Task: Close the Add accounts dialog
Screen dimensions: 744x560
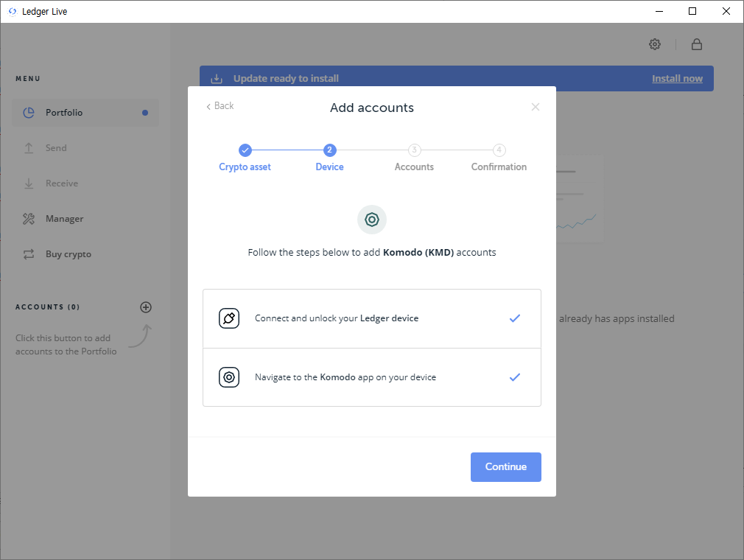Action: (536, 107)
